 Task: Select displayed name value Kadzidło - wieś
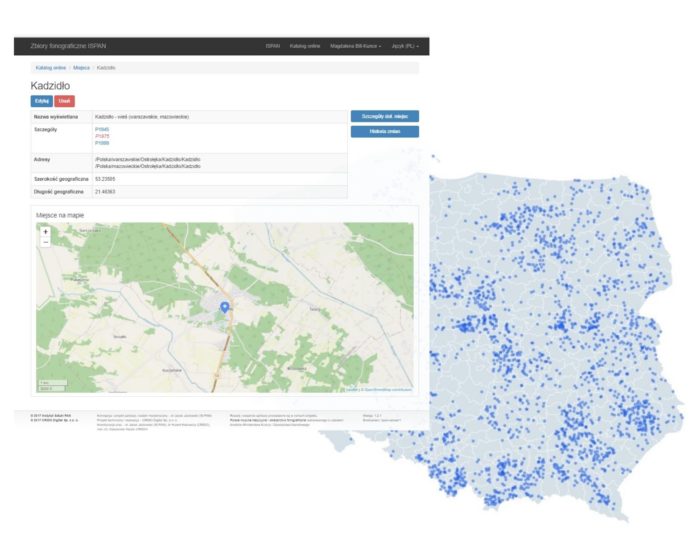(142, 117)
